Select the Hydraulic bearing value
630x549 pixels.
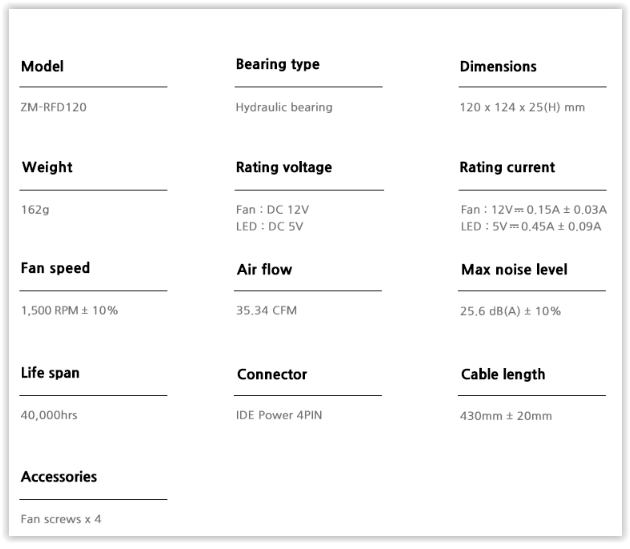coord(284,107)
